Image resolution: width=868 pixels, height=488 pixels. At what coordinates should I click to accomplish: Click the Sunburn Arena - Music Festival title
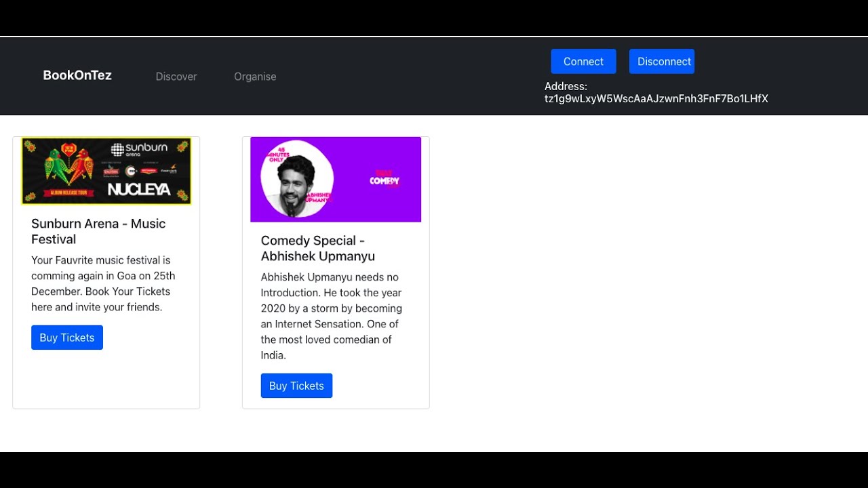(x=98, y=231)
